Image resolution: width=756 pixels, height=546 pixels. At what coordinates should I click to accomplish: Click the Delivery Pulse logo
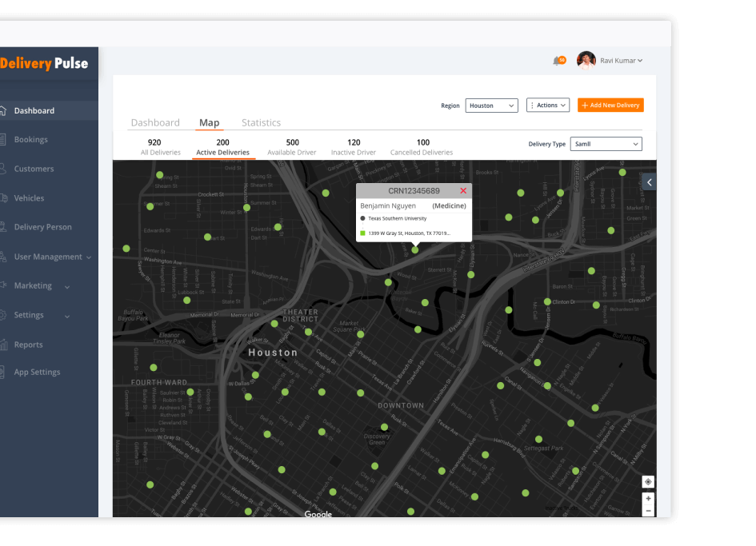(x=44, y=63)
